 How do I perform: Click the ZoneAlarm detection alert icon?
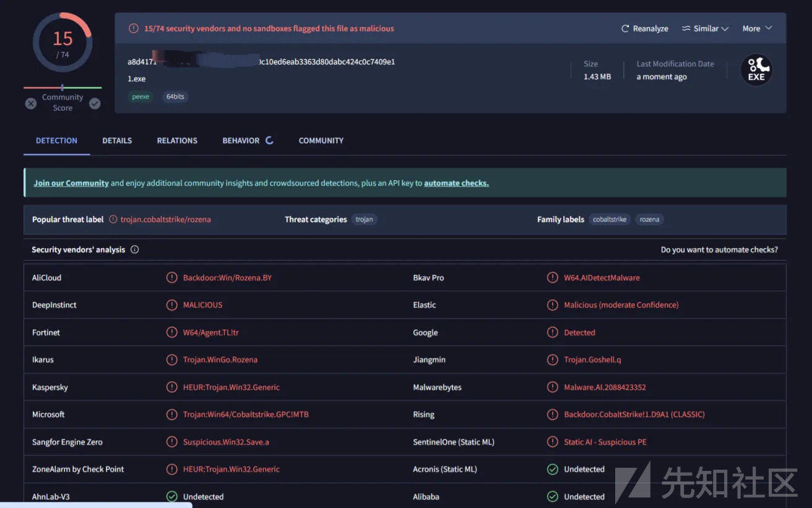tap(172, 469)
